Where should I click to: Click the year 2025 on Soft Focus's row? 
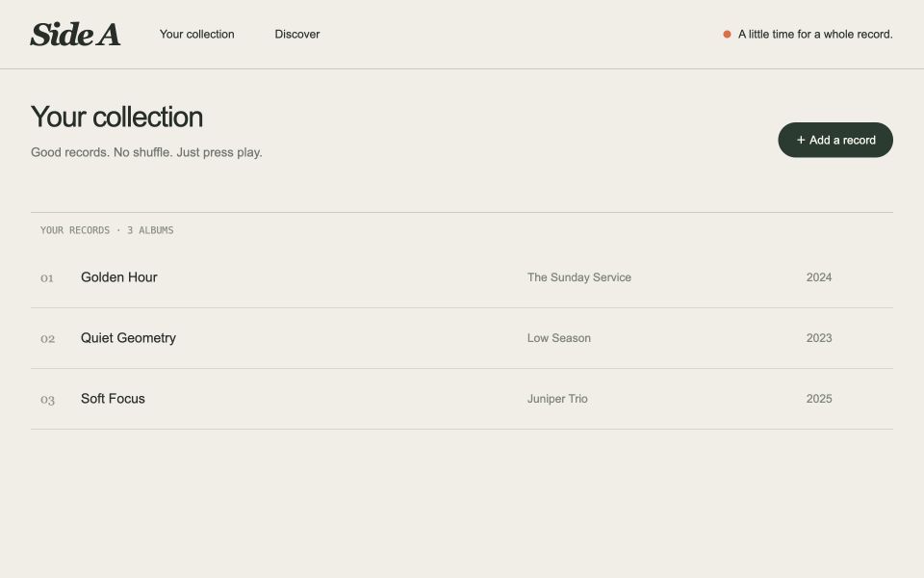tap(818, 399)
